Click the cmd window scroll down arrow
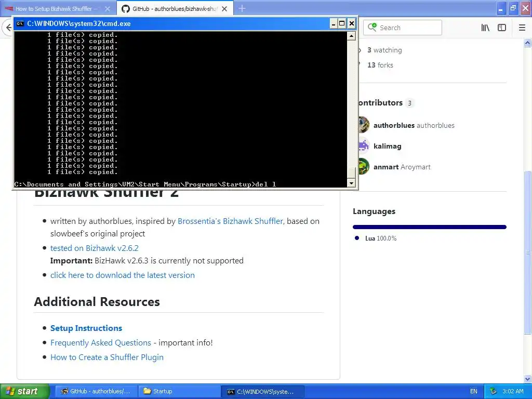 pyautogui.click(x=352, y=183)
